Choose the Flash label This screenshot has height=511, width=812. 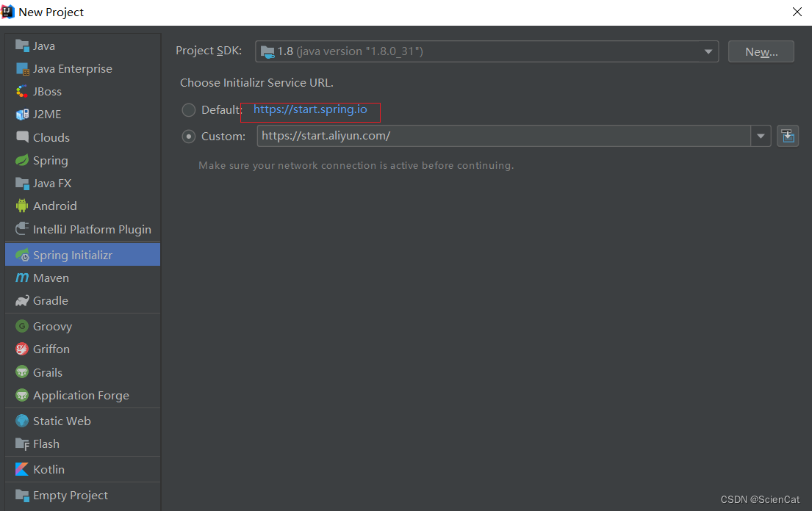[46, 443]
